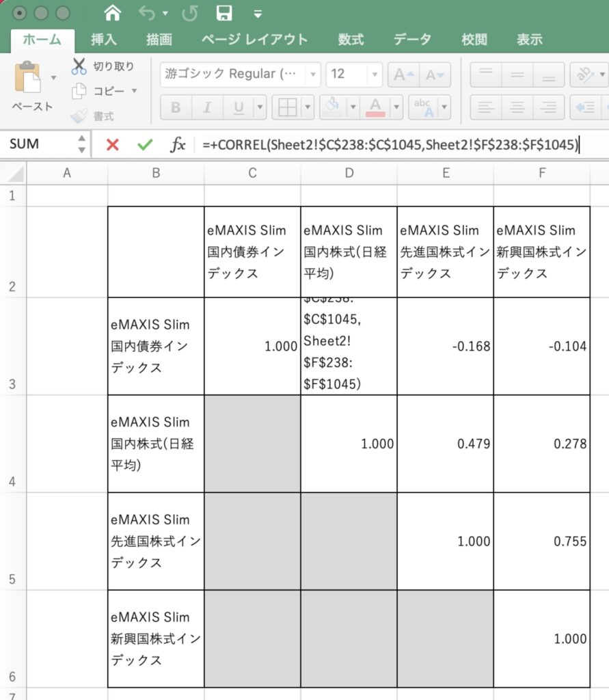Click the Fill Color paint bucket
Image resolution: width=609 pixels, height=700 pixels.
pos(333,107)
